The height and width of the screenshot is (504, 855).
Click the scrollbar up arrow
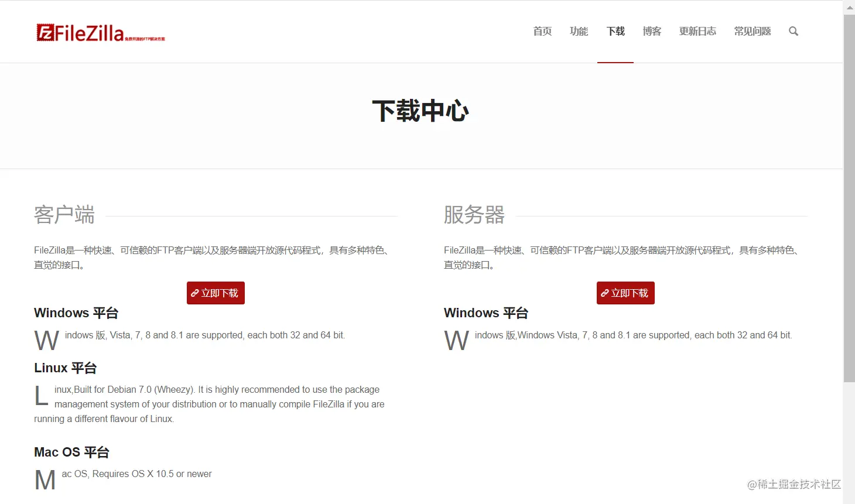[849, 8]
